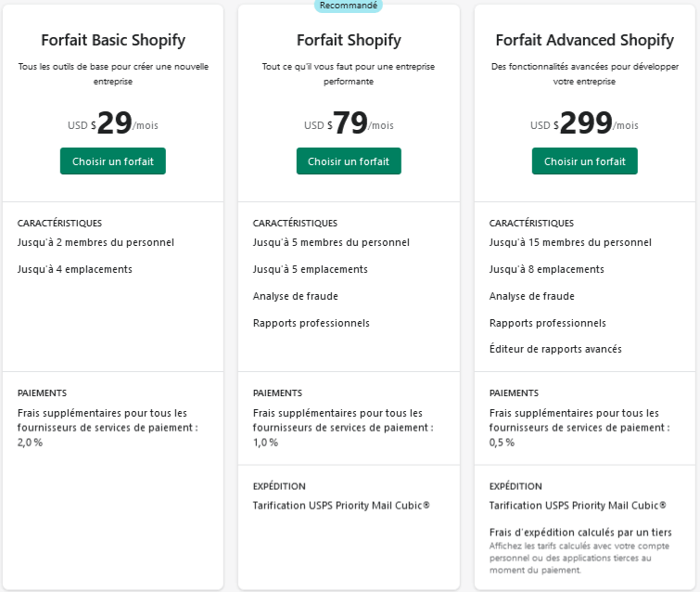Click the USD $79/mois price
This screenshot has height=592, width=700.
click(x=349, y=123)
